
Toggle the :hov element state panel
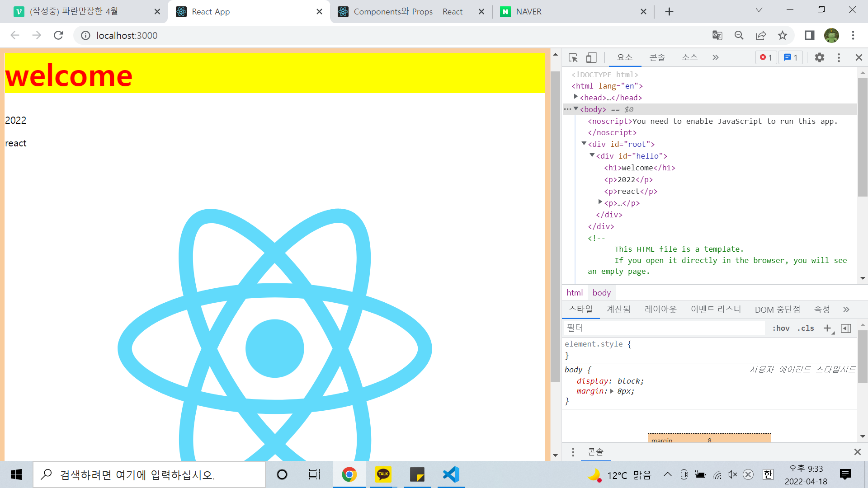(x=781, y=328)
